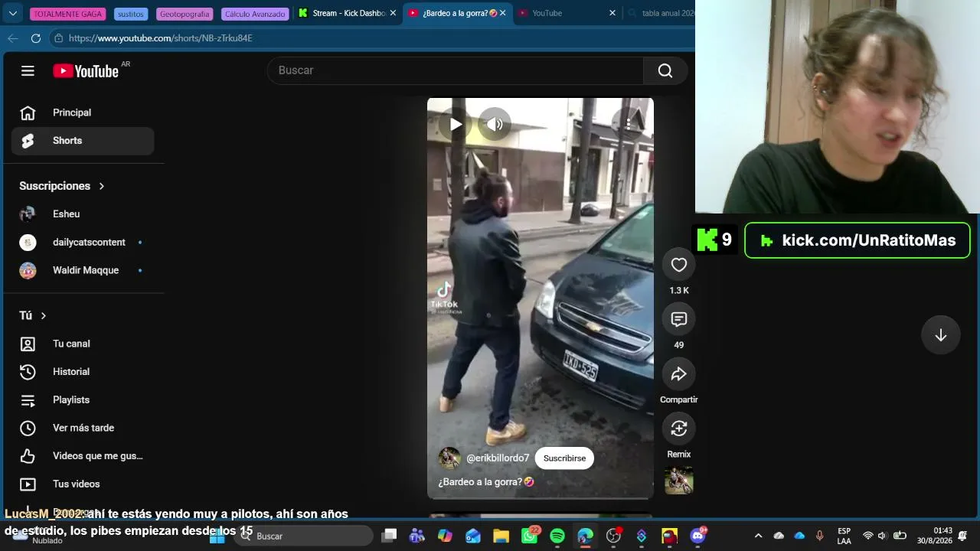The height and width of the screenshot is (551, 980).
Task: Open Principal in the sidebar
Action: click(83, 112)
